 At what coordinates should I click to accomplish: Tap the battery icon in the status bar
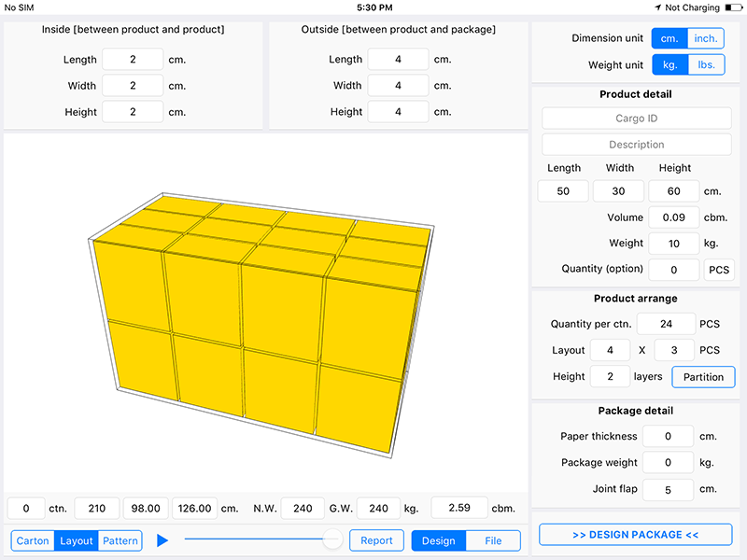(x=734, y=7)
